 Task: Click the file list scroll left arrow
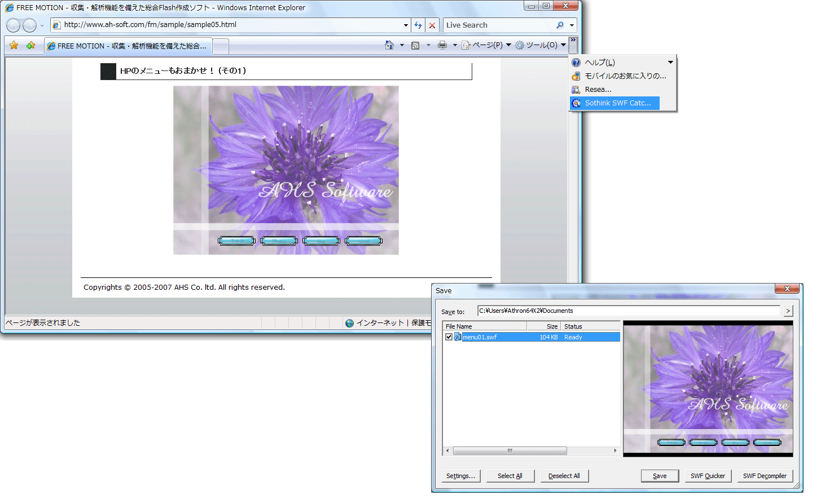point(448,451)
